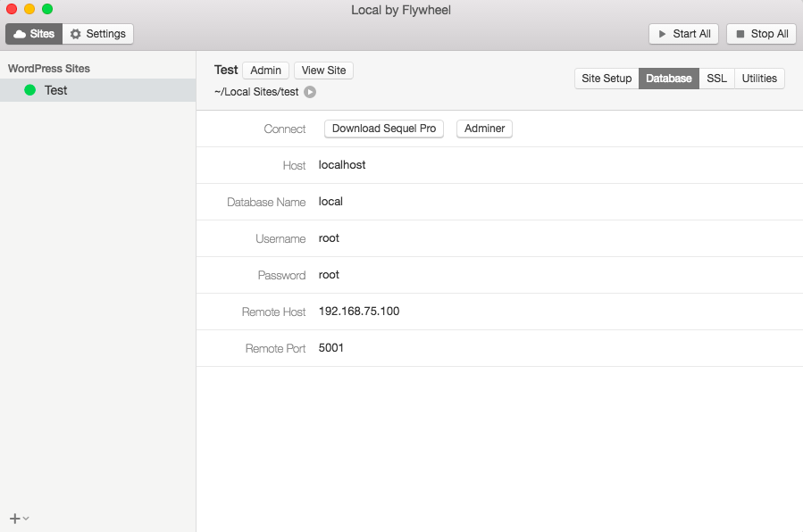
Task: Switch to the SSL tab
Action: (716, 79)
